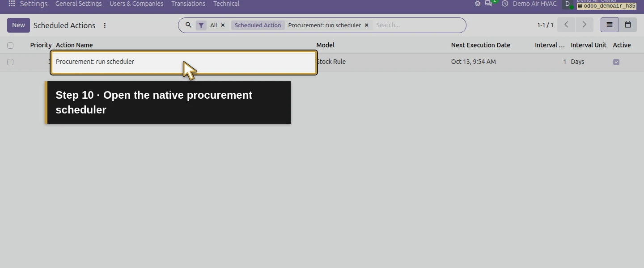Click the Oct 13, 9:54 AM cell
This screenshot has width=644, height=268.
tap(473, 62)
